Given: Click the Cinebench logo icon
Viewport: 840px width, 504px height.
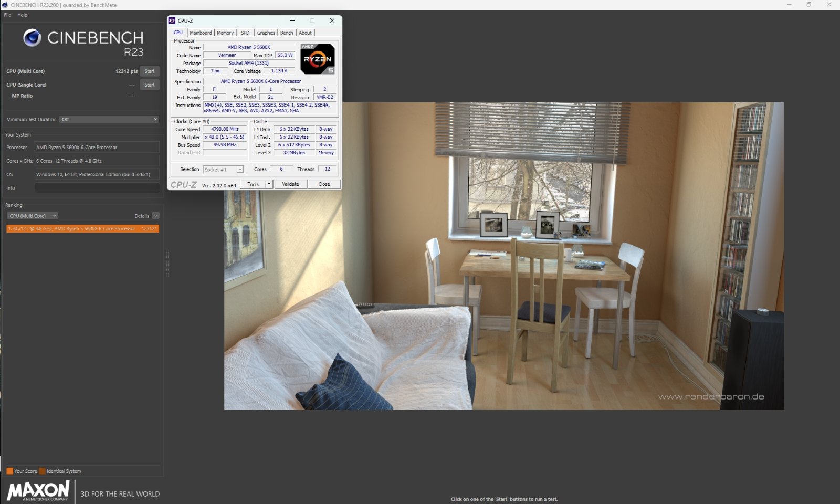Looking at the screenshot, I should pos(32,38).
